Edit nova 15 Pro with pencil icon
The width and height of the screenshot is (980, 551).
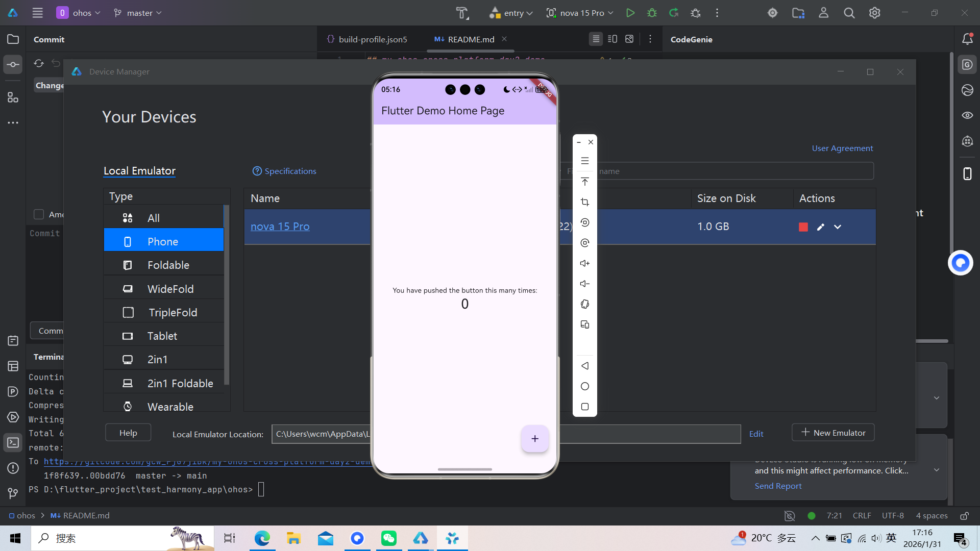coord(821,227)
